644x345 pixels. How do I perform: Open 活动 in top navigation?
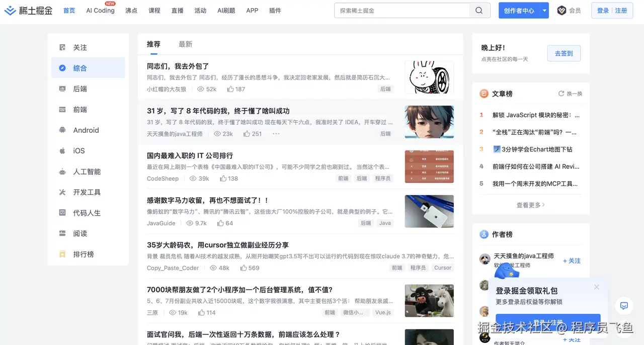pyautogui.click(x=200, y=11)
